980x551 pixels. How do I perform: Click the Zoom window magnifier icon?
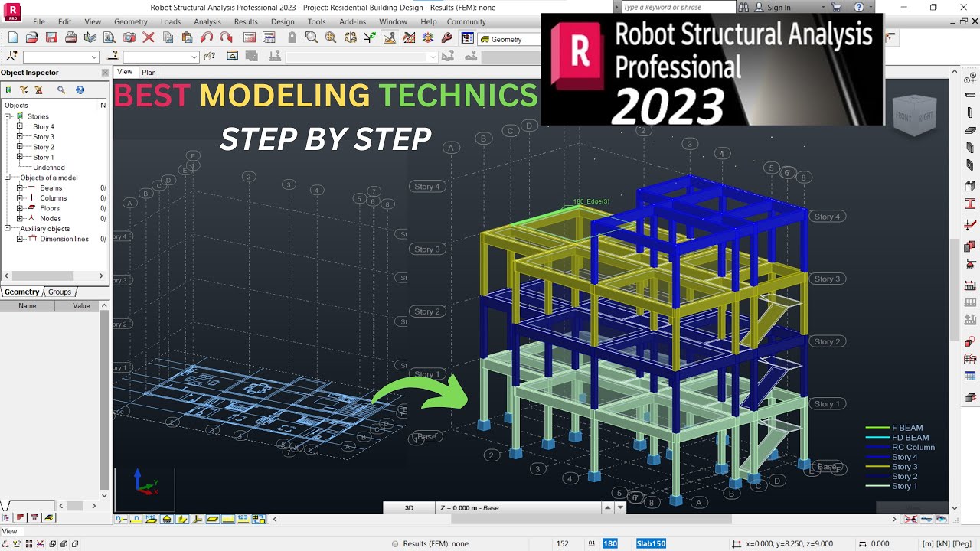tap(312, 37)
